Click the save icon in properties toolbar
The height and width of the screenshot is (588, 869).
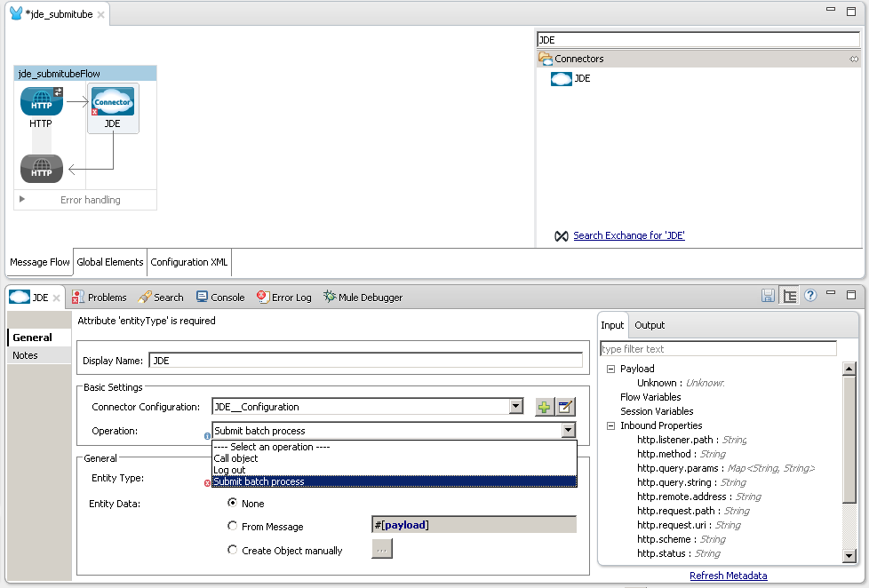[768, 296]
